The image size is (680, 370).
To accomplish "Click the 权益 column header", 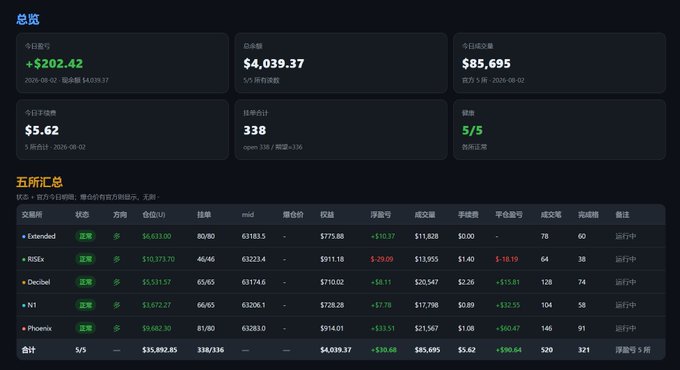I will (x=327, y=215).
